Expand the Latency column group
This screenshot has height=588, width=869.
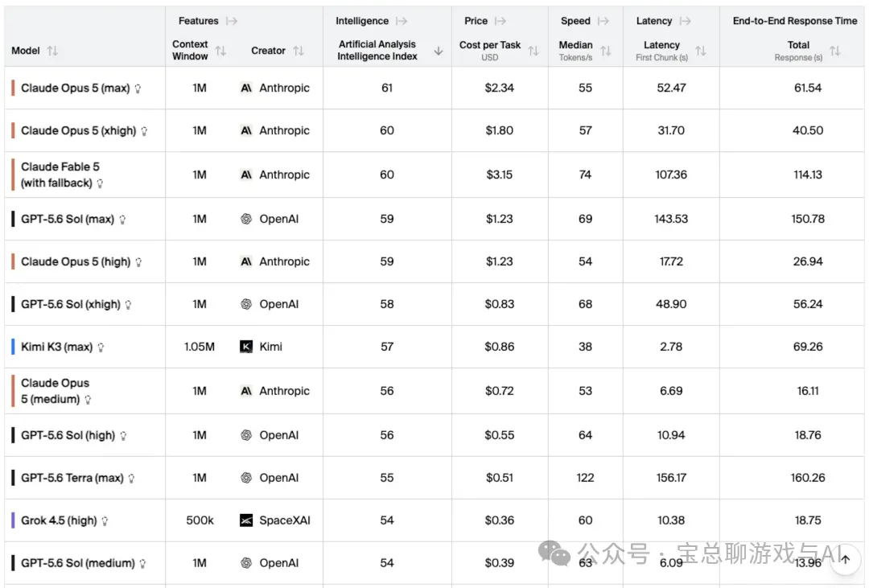click(x=686, y=21)
